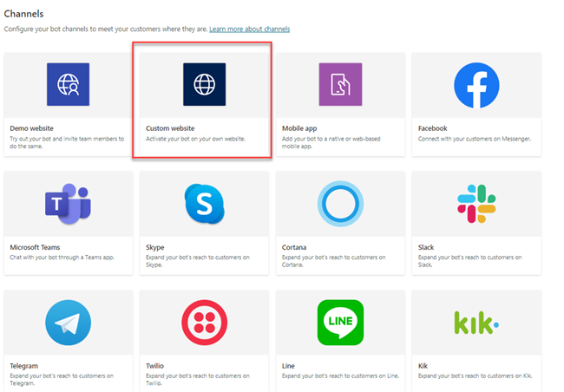Click the Line title text

[x=288, y=366]
